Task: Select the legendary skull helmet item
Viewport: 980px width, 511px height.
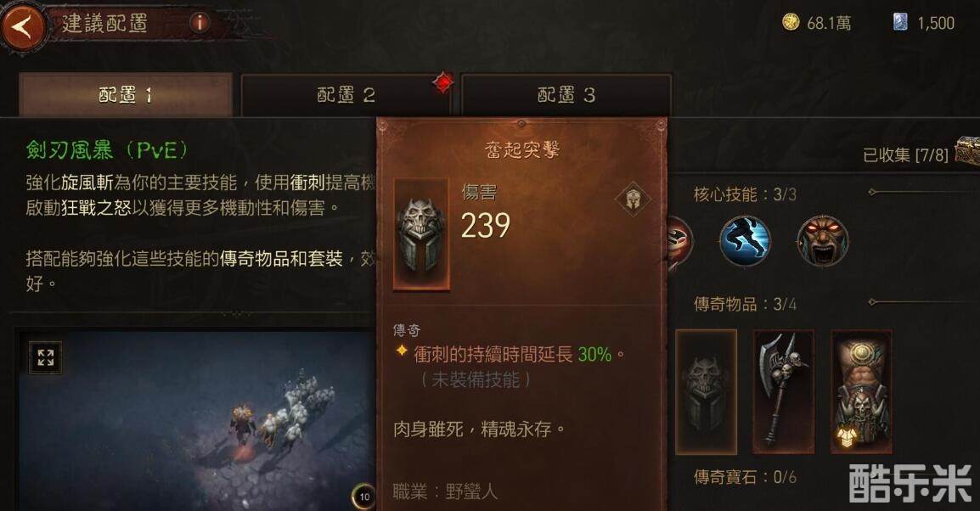Action: (707, 391)
